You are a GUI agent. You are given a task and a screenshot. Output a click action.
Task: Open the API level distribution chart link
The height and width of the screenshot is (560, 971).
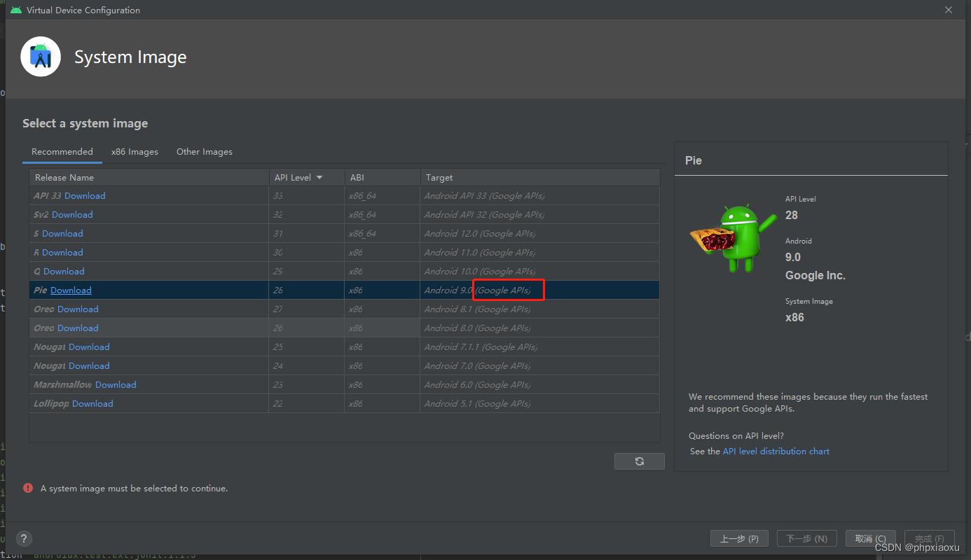point(776,451)
